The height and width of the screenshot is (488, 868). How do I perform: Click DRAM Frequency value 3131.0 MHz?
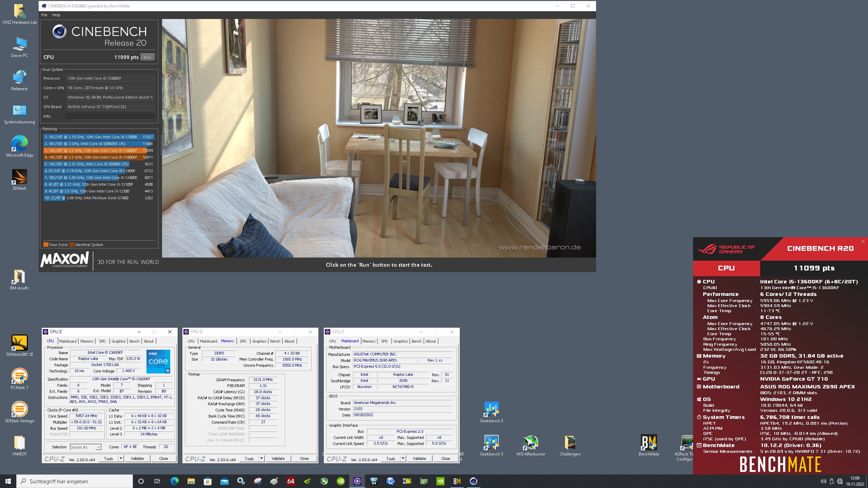click(x=263, y=380)
